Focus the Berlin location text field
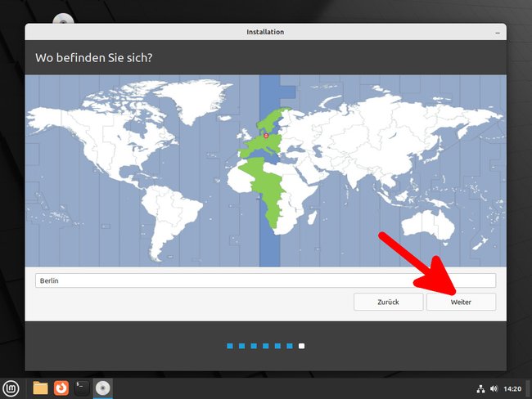This screenshot has height=399, width=532. pyautogui.click(x=265, y=280)
